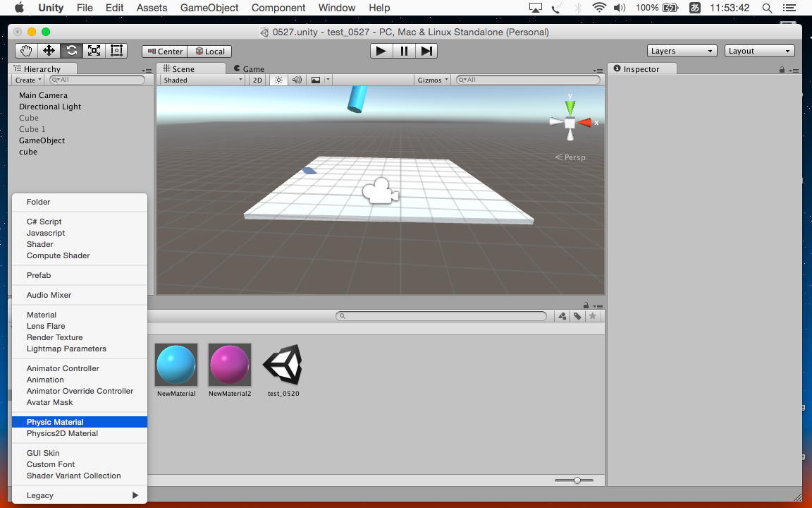Toggle Project panel lock icon
This screenshot has height=508, width=812.
[x=586, y=306]
